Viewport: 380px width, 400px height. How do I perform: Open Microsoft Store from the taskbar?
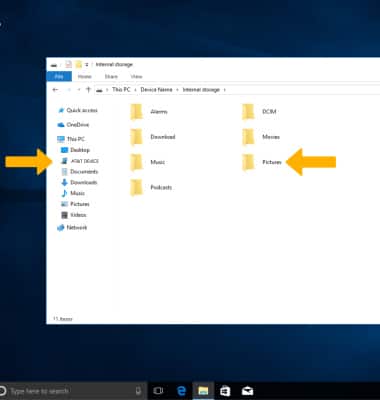click(225, 391)
